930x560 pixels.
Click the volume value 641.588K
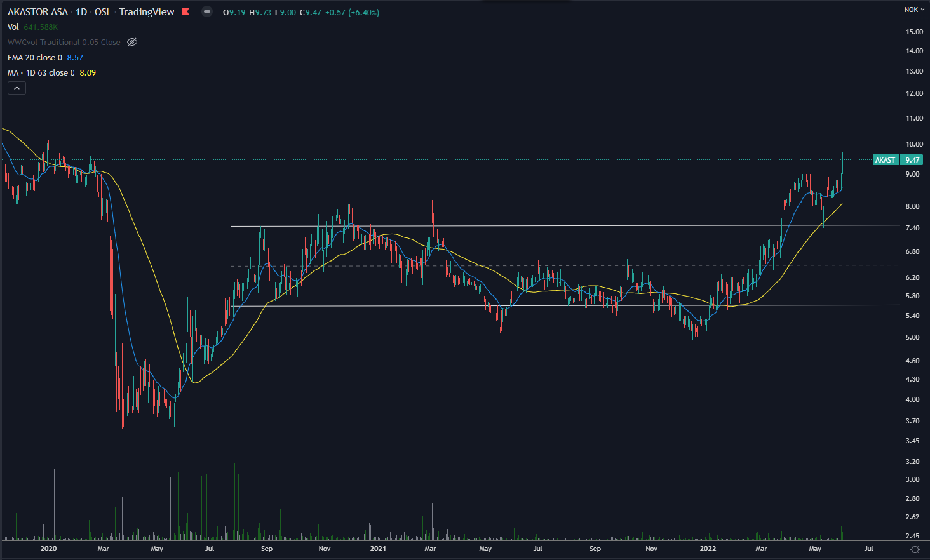click(x=41, y=27)
